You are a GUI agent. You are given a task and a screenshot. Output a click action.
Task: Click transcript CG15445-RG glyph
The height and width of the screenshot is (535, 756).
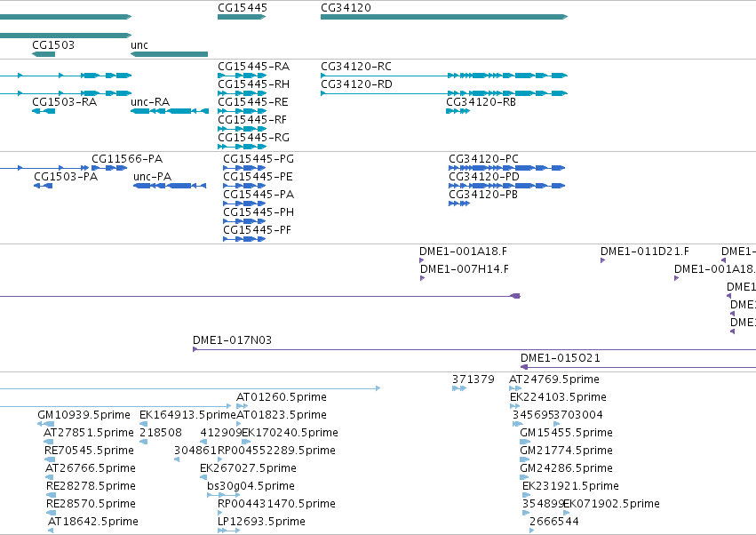[242, 147]
